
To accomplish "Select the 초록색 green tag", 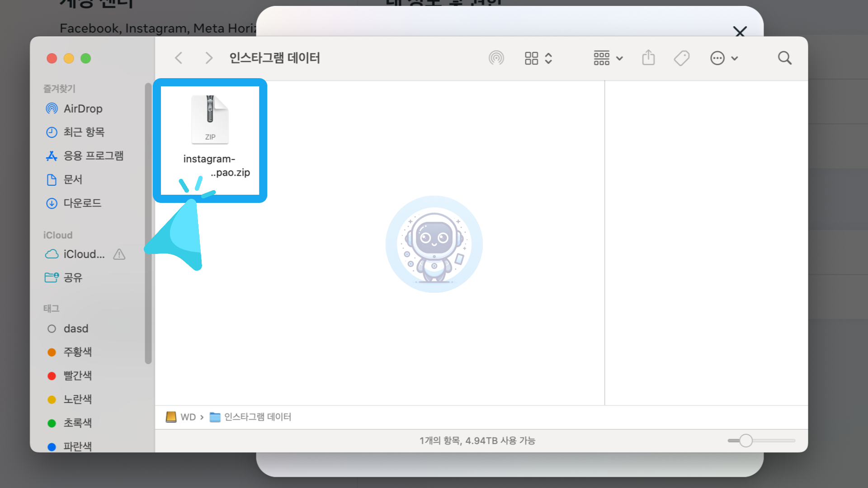I will click(x=77, y=422).
